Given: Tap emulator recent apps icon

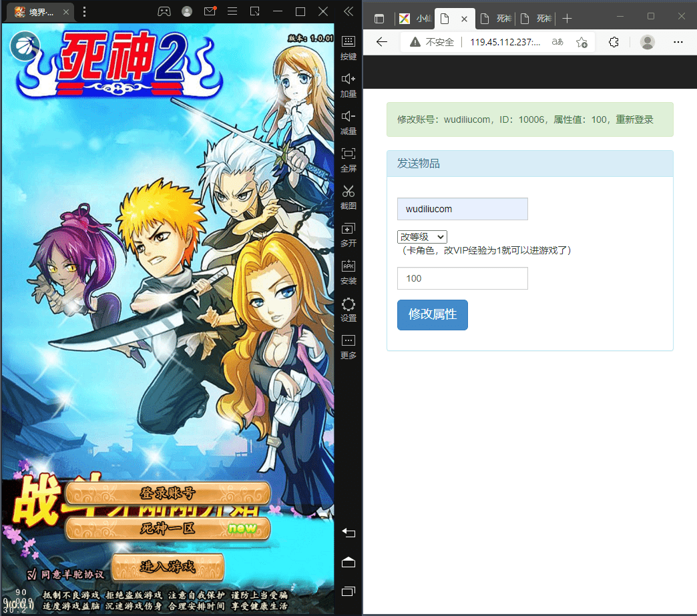Looking at the screenshot, I should tap(348, 591).
